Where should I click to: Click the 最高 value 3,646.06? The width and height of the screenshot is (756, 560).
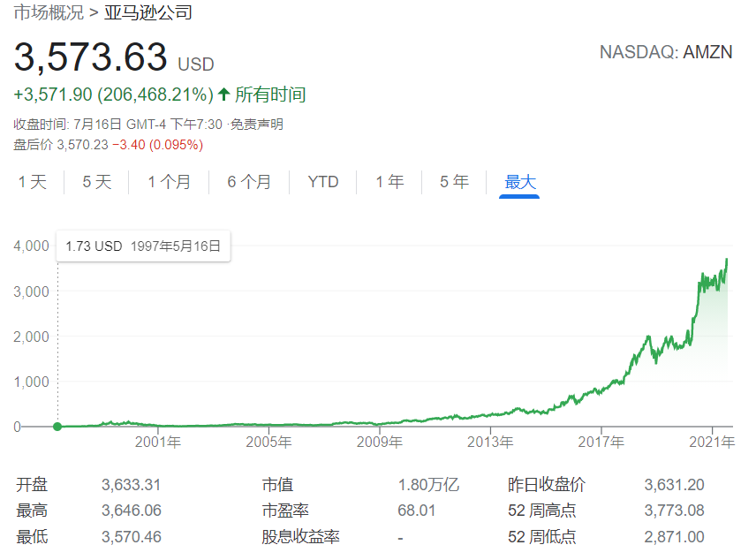coord(131,511)
